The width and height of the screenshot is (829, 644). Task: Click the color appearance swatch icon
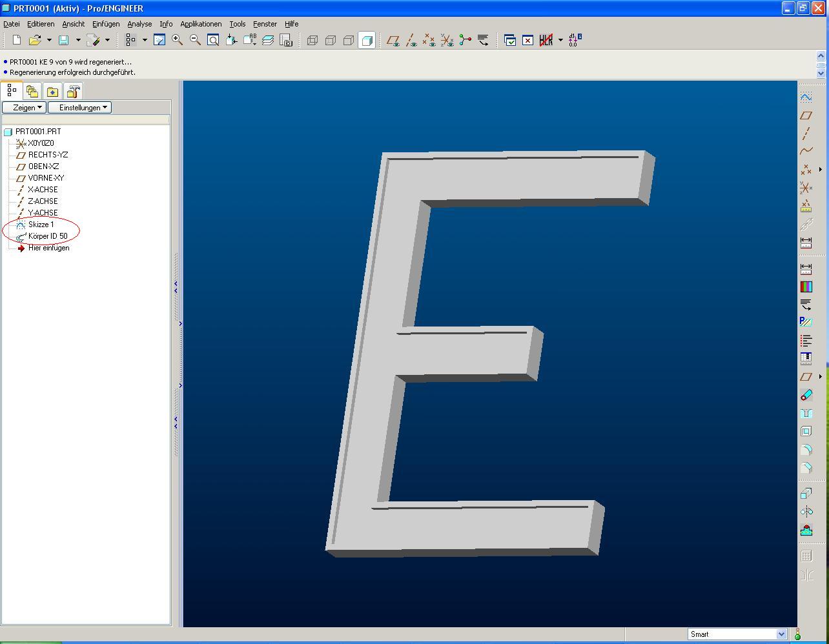tap(806, 287)
